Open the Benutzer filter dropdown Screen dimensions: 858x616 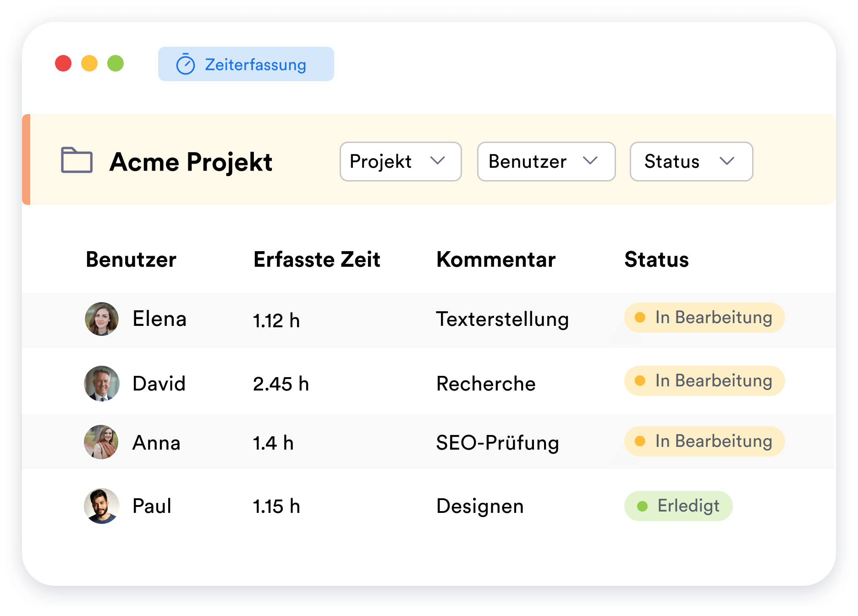pos(546,161)
